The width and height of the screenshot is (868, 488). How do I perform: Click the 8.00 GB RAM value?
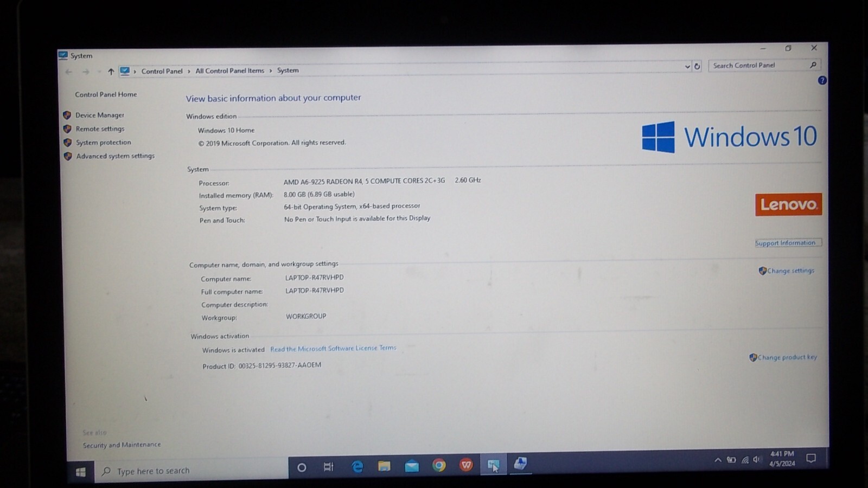[x=319, y=194]
